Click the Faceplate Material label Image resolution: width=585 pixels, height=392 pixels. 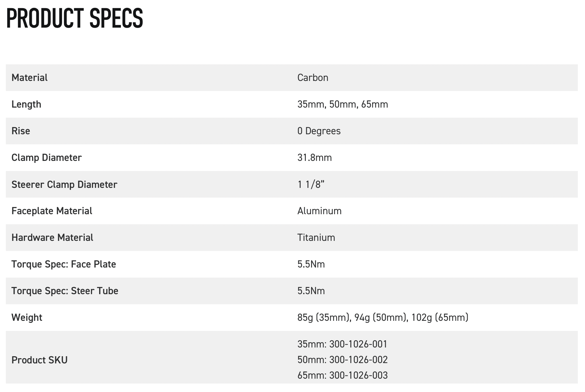(52, 211)
